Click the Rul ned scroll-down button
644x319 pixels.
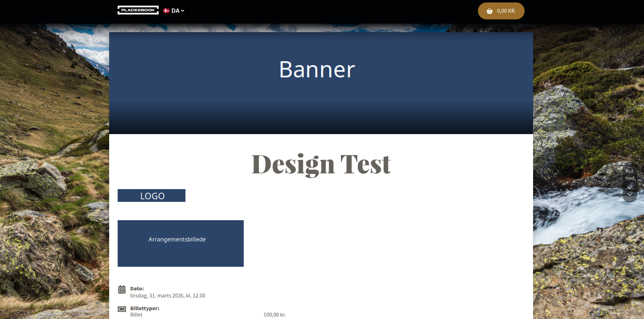[x=630, y=182]
